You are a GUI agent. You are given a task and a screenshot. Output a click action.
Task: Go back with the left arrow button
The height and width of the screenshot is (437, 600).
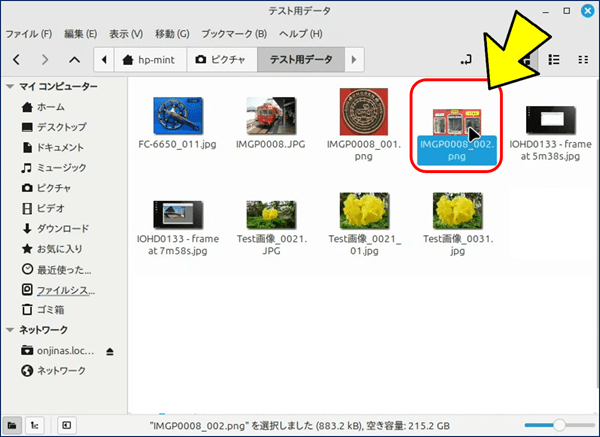(x=17, y=60)
